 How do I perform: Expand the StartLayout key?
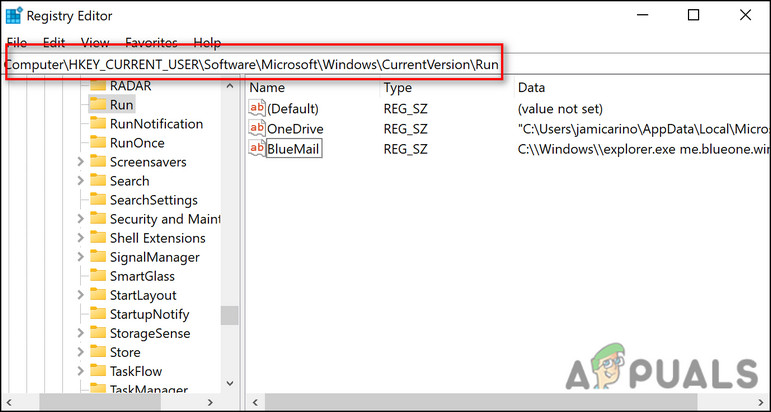tap(81, 295)
